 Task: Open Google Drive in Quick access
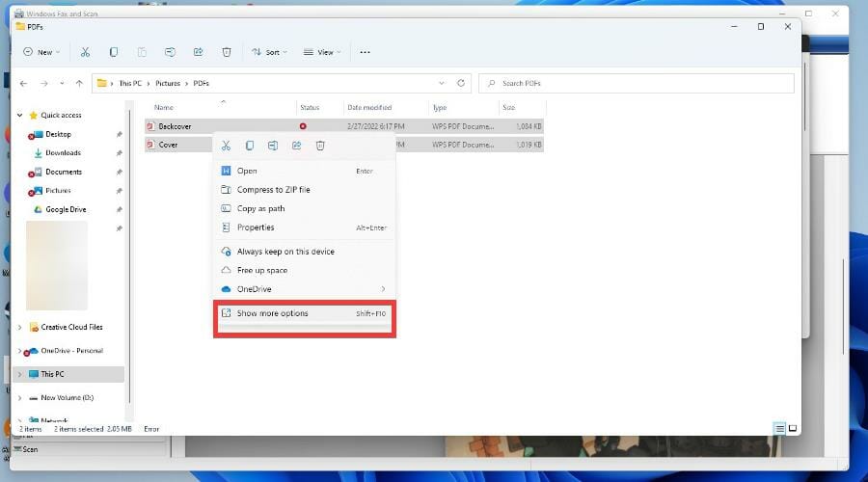coord(66,210)
